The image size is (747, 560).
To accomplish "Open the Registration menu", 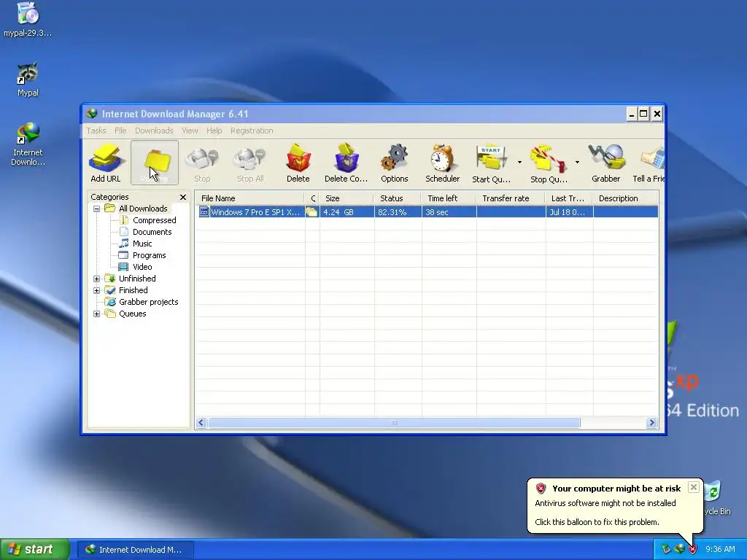I will pyautogui.click(x=252, y=131).
